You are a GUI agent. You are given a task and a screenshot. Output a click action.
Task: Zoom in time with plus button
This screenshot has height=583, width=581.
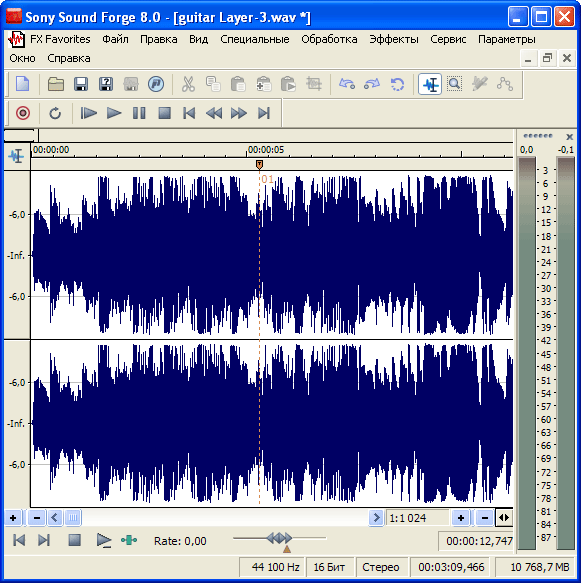[x=461, y=518]
